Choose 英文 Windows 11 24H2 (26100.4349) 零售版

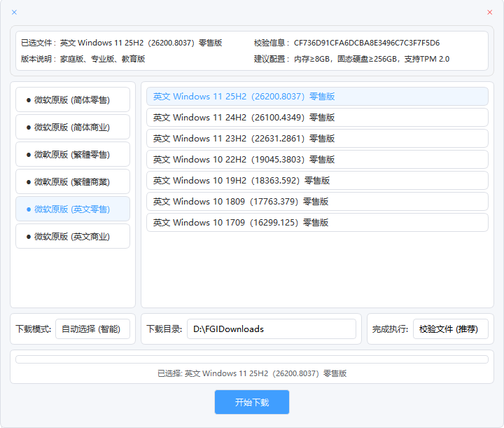(317, 118)
